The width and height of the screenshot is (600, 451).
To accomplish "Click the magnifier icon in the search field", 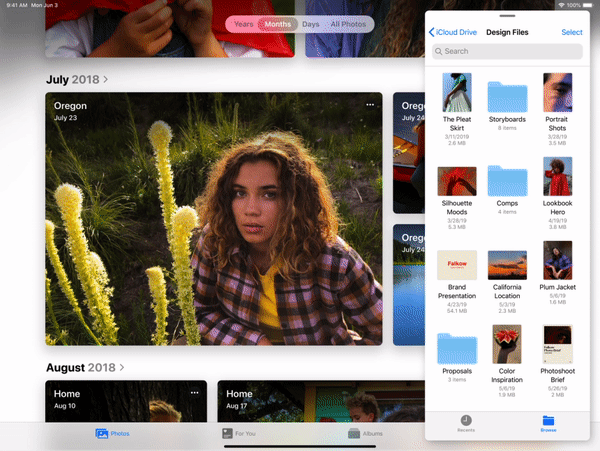I will click(439, 51).
